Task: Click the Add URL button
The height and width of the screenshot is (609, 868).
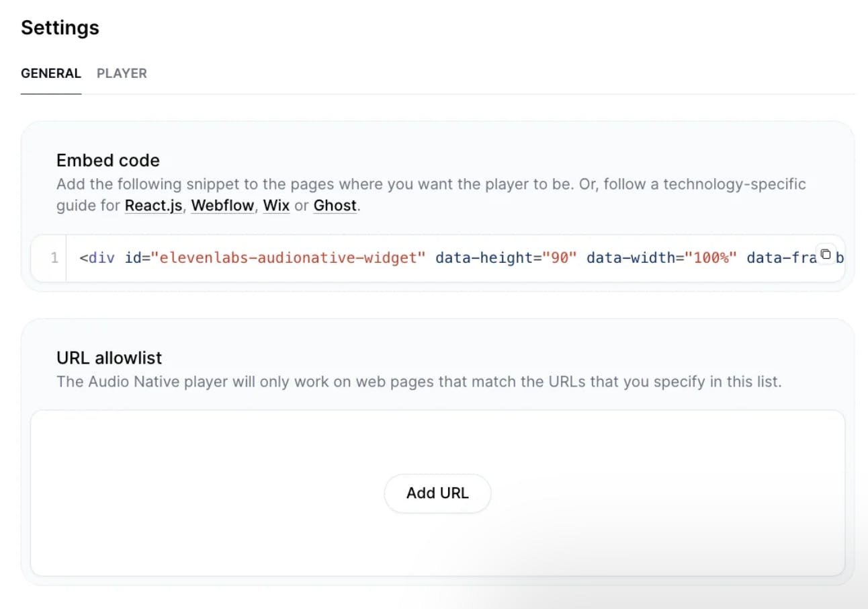Action: 437,493
